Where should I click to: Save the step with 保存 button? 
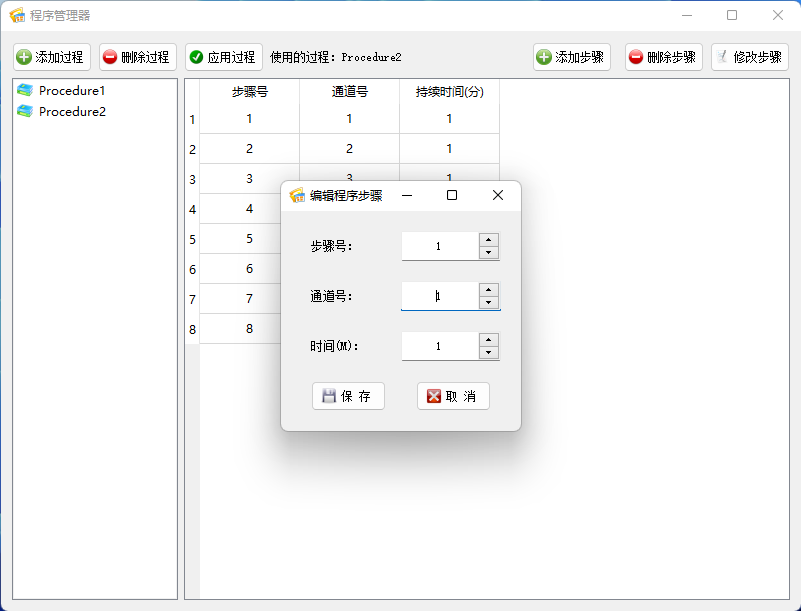coord(348,396)
